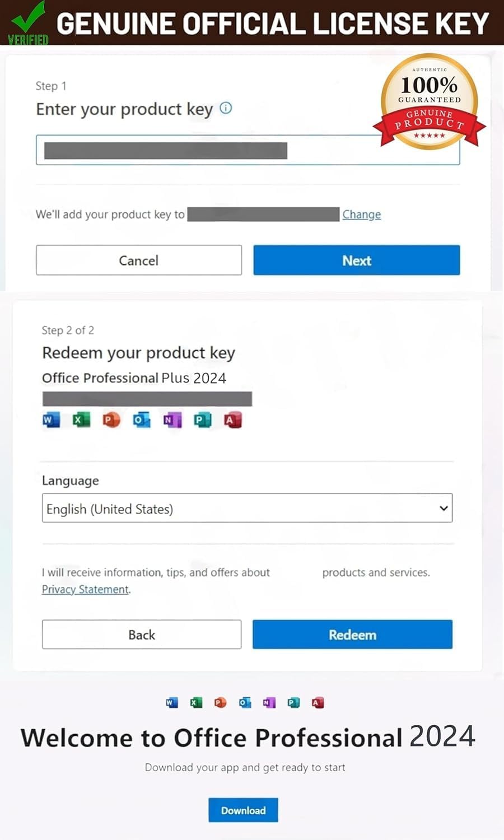504x840 pixels.
Task: Click the Download button
Action: point(243,810)
